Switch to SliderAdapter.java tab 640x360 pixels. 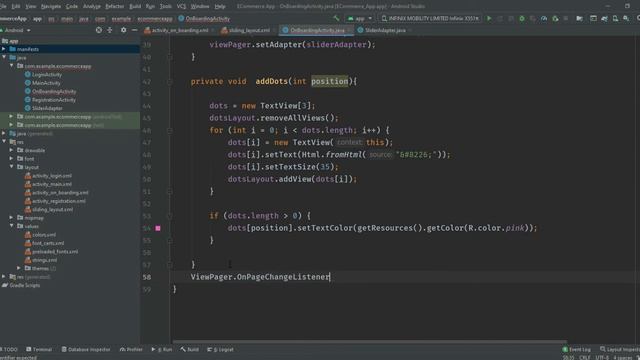[x=384, y=30]
